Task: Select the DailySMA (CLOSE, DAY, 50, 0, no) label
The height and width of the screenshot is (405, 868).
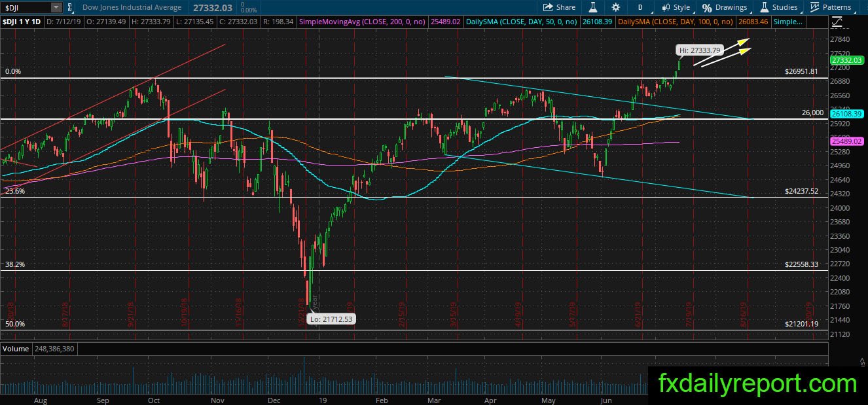Action: [x=522, y=22]
